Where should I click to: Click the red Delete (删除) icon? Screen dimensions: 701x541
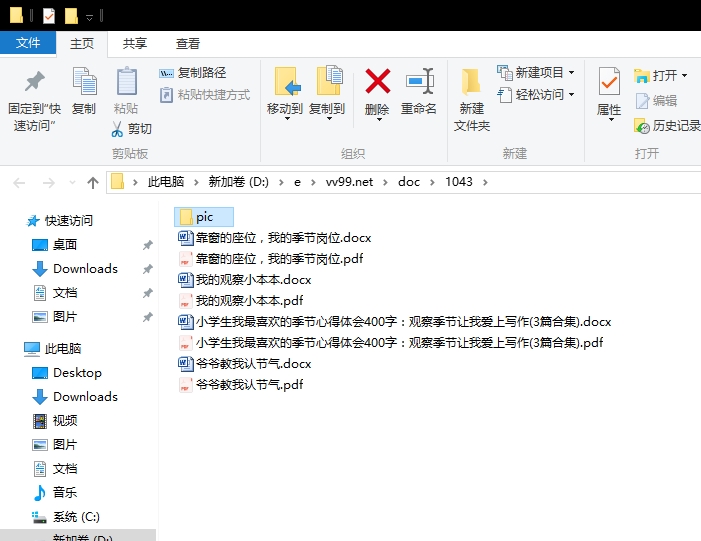pyautogui.click(x=378, y=81)
